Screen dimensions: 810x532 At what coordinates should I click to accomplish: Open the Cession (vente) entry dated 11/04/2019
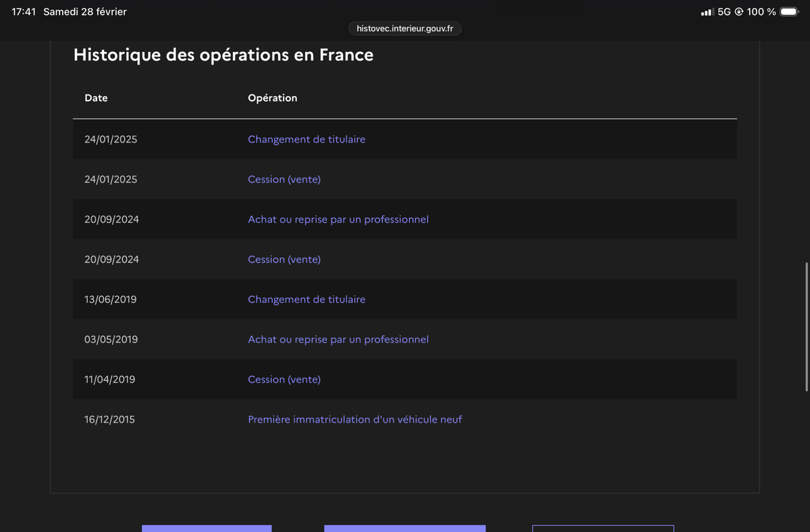[284, 379]
